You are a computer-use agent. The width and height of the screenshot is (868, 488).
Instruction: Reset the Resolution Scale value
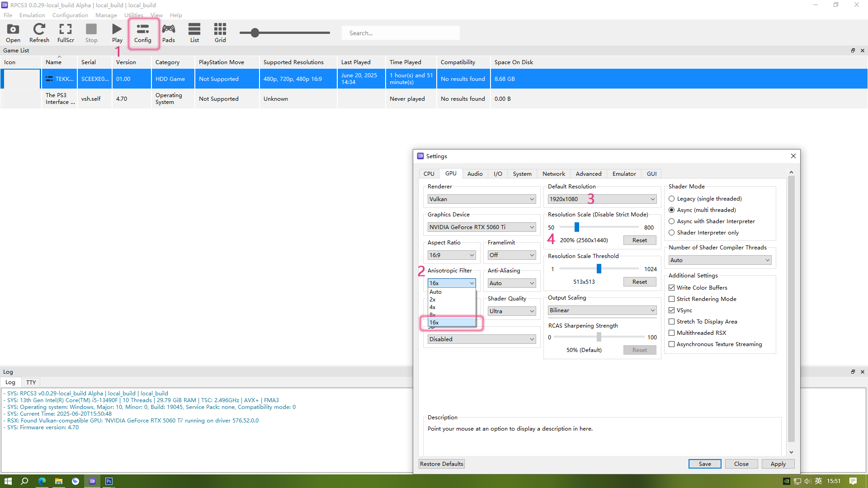[640, 240]
